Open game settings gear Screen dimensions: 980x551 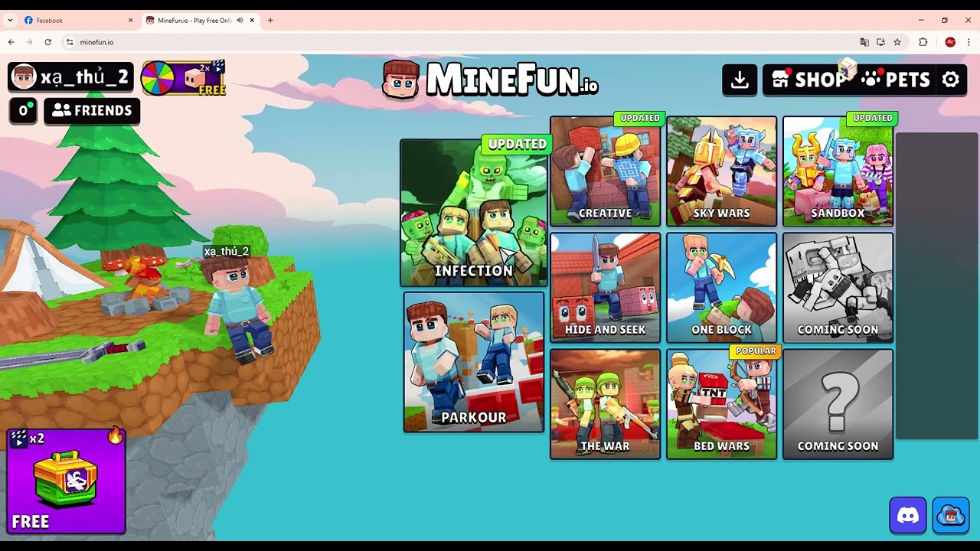951,80
